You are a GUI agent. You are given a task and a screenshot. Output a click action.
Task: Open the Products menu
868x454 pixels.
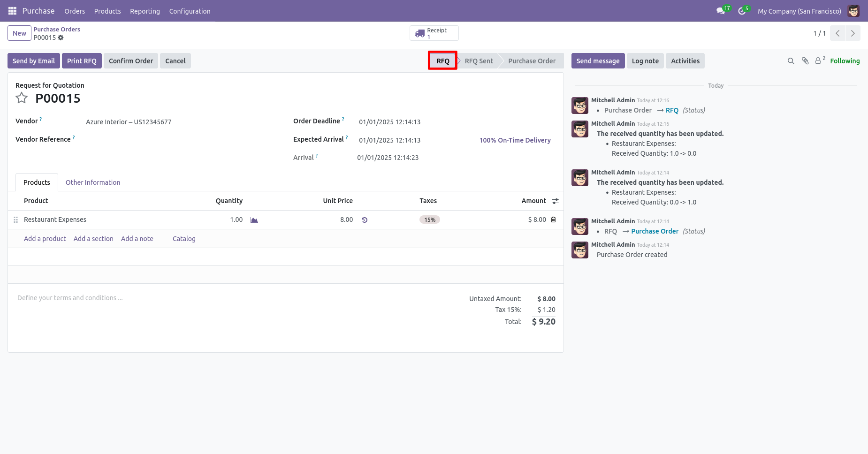click(107, 11)
